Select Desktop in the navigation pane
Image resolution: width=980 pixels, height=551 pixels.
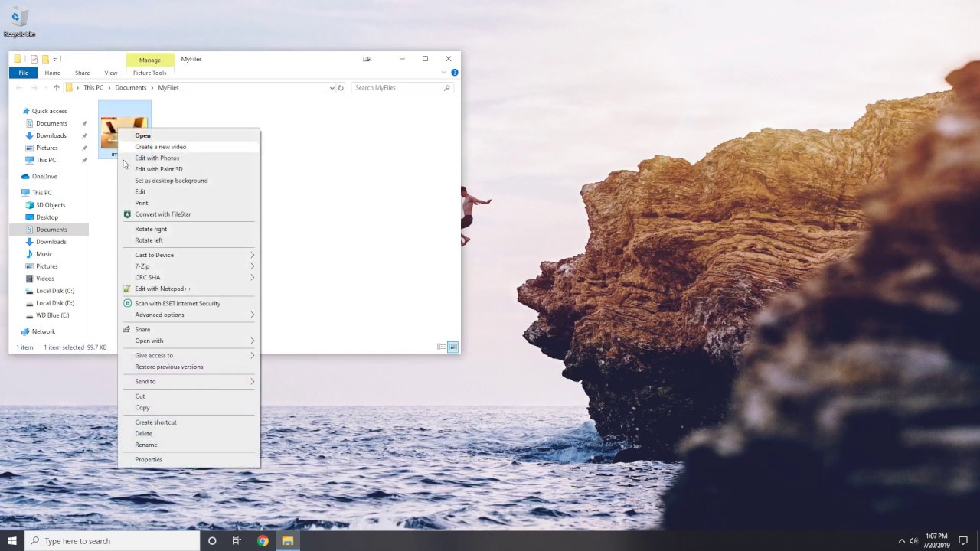point(47,217)
